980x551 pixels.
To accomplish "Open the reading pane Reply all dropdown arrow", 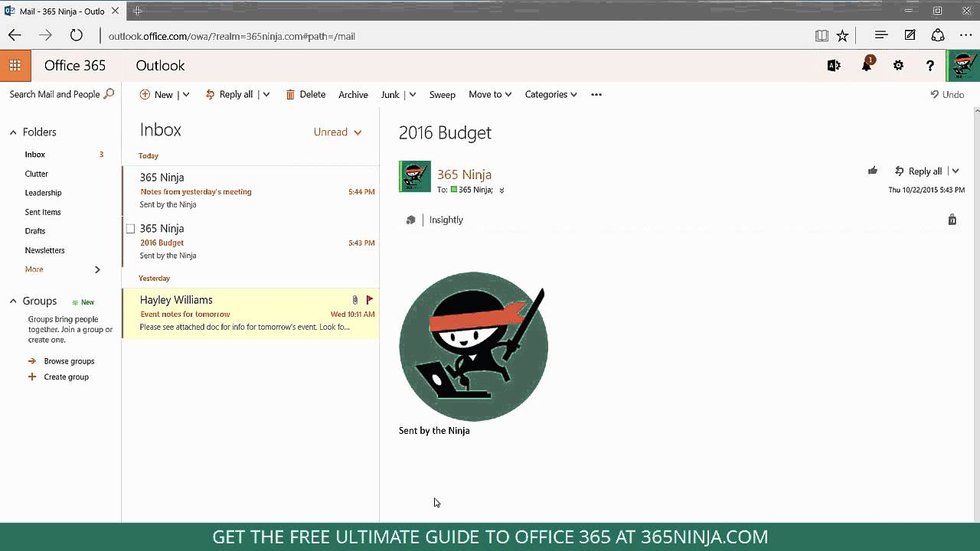I will coord(955,171).
